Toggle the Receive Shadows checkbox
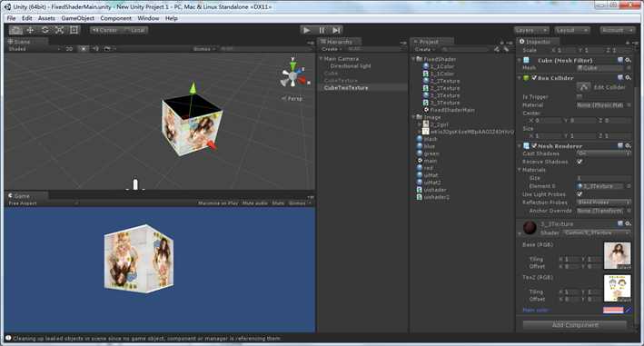Screen dimensions: 644x346 [x=580, y=162]
